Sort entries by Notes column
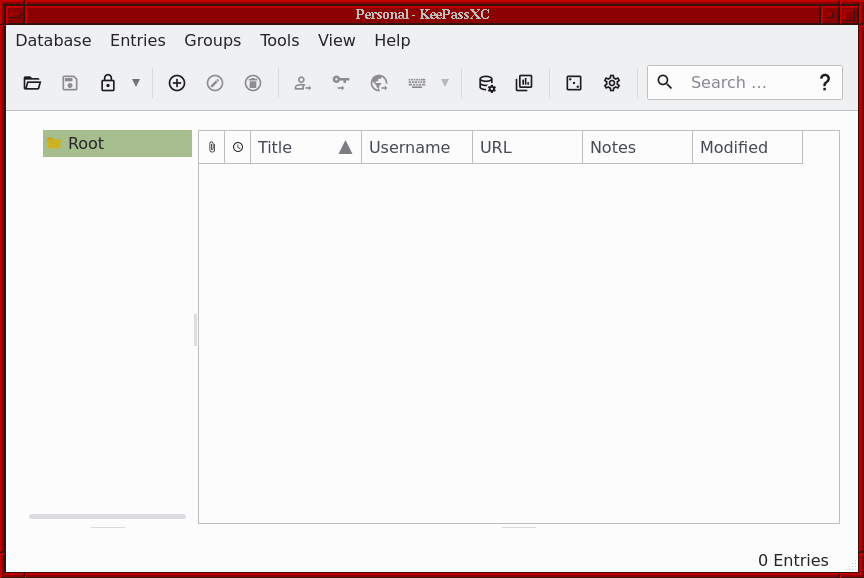864x578 pixels. tap(638, 147)
